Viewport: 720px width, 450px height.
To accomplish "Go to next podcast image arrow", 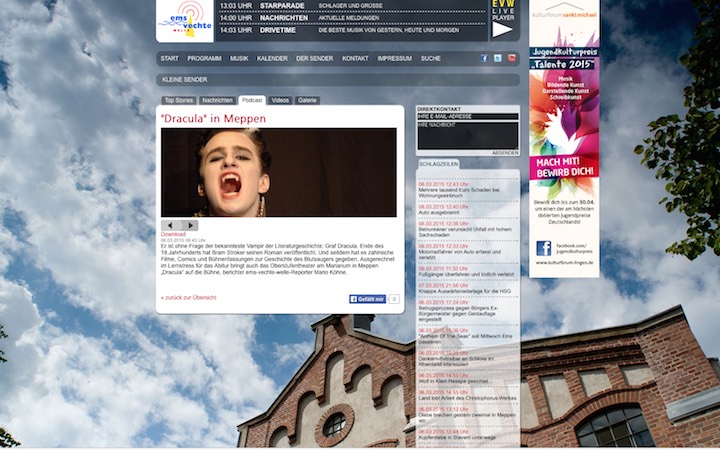I will pyautogui.click(x=189, y=225).
